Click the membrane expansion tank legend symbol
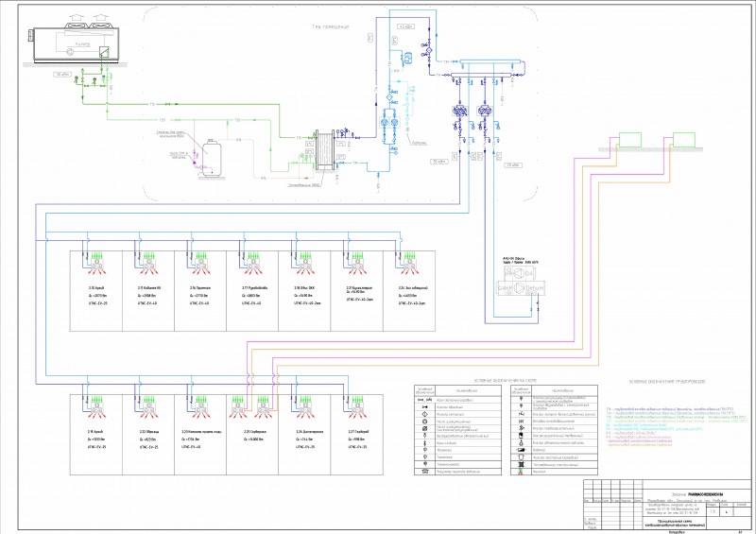This screenshot has width=756, height=534. pos(522,436)
